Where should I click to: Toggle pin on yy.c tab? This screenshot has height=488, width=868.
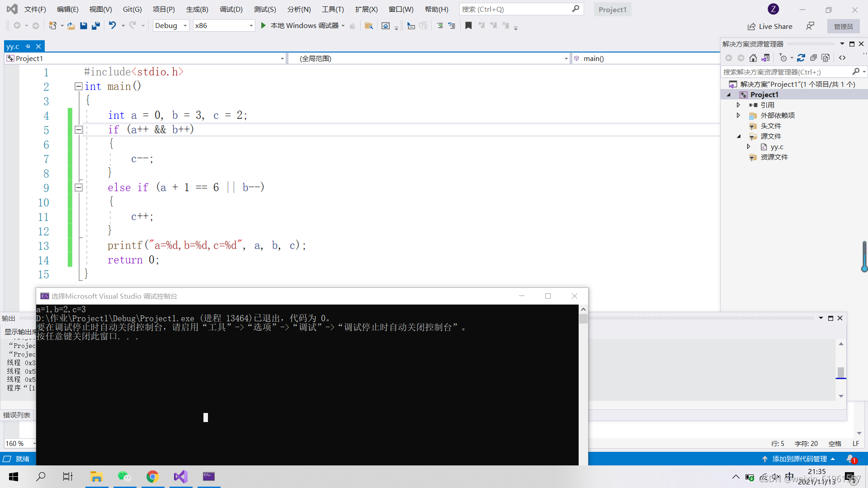click(28, 47)
